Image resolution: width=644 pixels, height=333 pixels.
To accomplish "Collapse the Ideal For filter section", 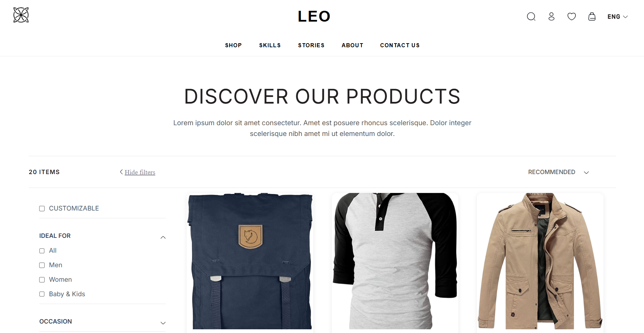I will click(x=163, y=238).
